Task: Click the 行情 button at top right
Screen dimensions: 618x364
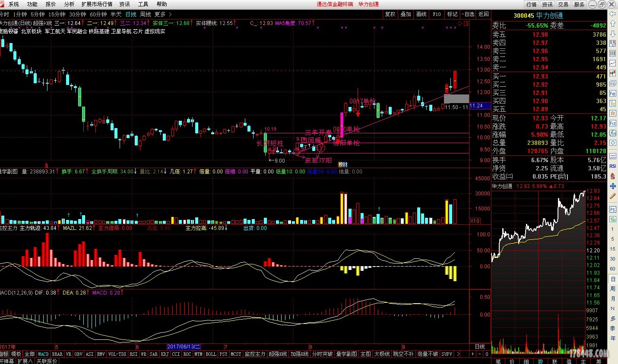Action: tap(531, 4)
